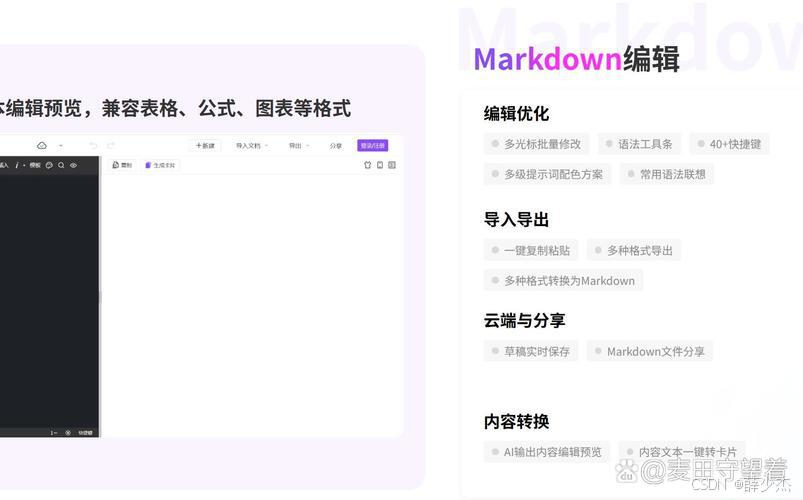Click the 语法工具条 feature tag
This screenshot has height=500, width=803.
pos(639,144)
